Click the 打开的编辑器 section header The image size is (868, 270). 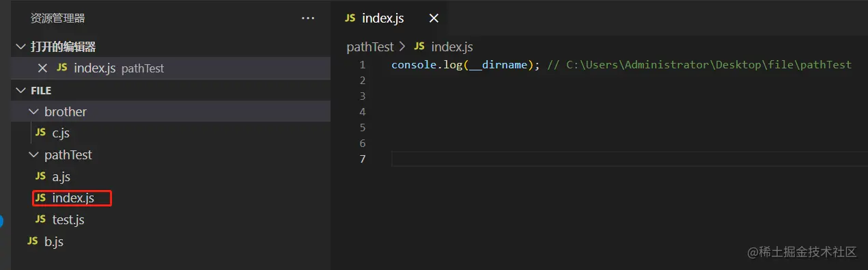[64, 46]
